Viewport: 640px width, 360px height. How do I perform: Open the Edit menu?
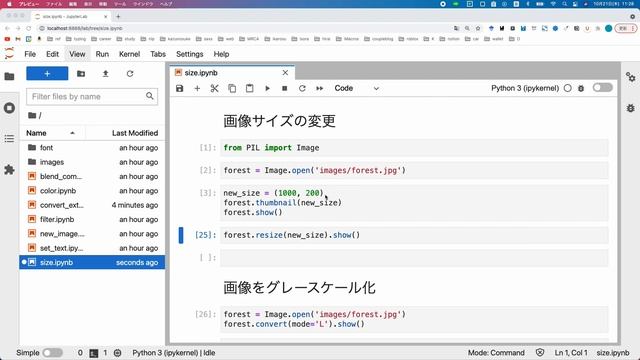[52, 54]
